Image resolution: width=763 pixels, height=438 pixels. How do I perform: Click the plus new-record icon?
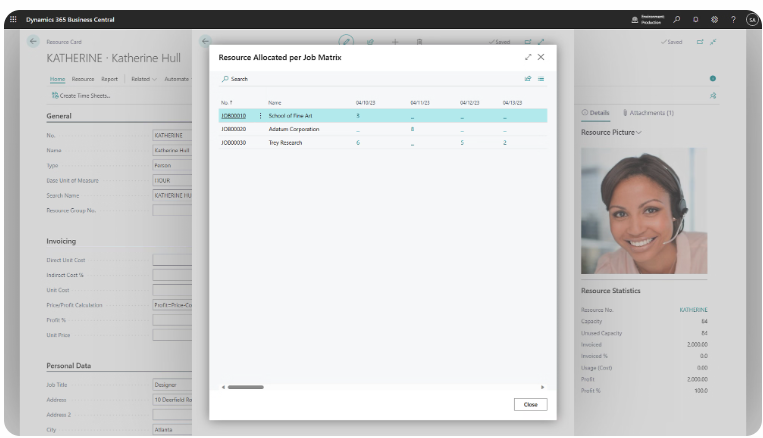coord(395,42)
